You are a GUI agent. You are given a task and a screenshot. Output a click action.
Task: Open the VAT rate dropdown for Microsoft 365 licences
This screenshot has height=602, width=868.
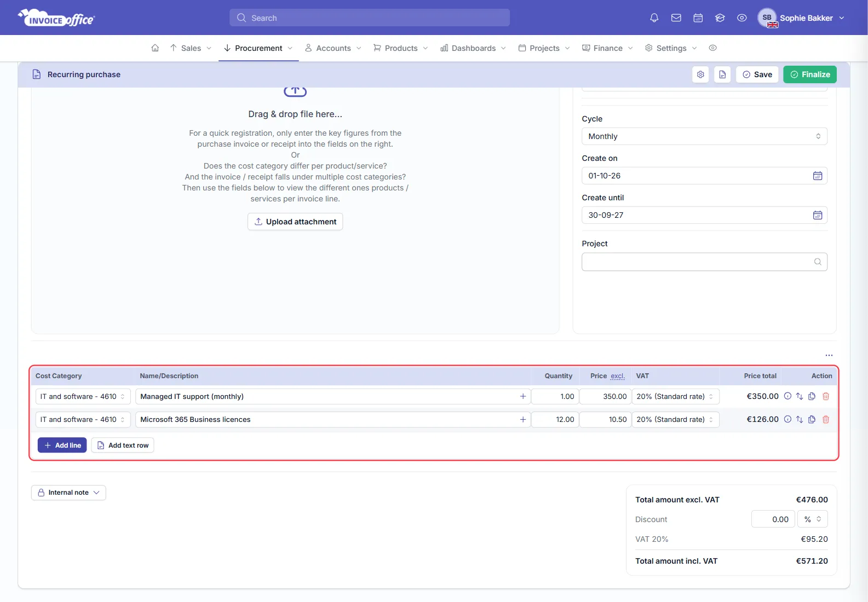pos(675,419)
